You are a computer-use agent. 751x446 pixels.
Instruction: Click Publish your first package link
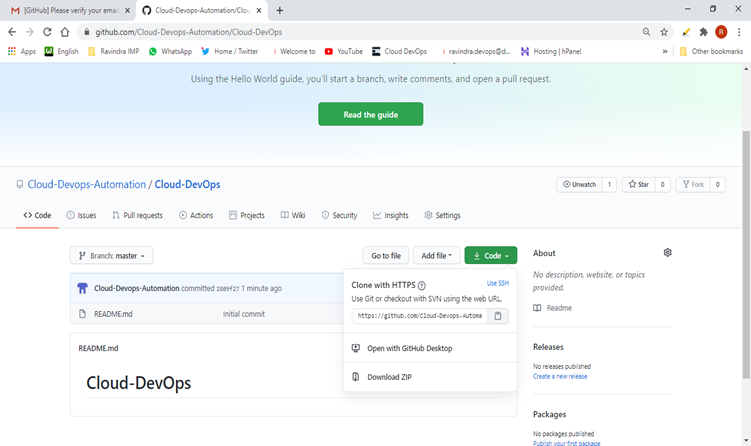click(567, 443)
